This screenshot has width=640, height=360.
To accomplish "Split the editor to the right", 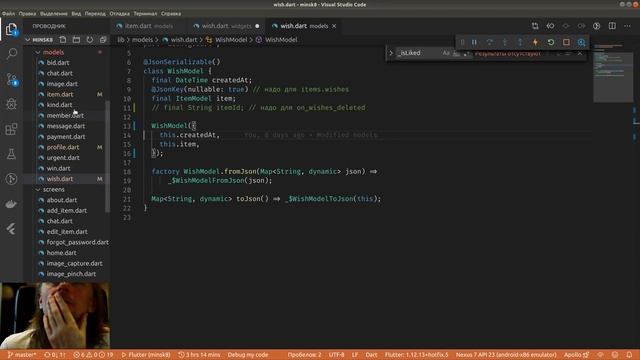I will click(x=612, y=26).
